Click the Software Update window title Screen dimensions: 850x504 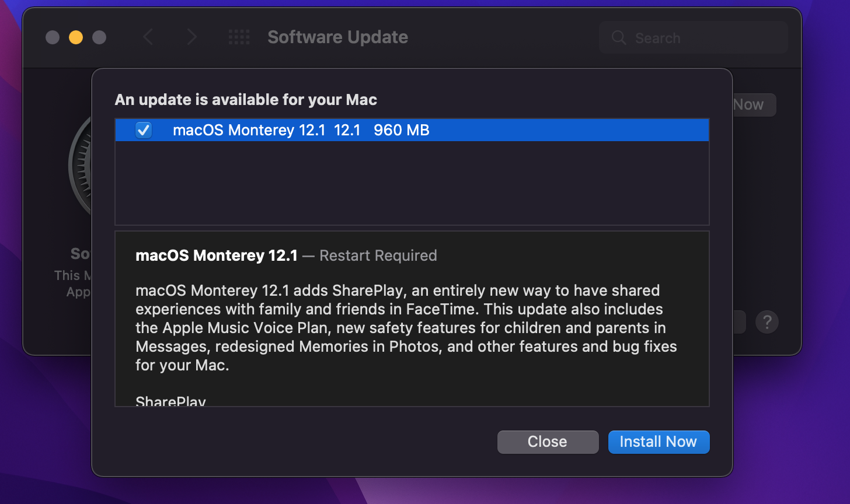pos(338,37)
